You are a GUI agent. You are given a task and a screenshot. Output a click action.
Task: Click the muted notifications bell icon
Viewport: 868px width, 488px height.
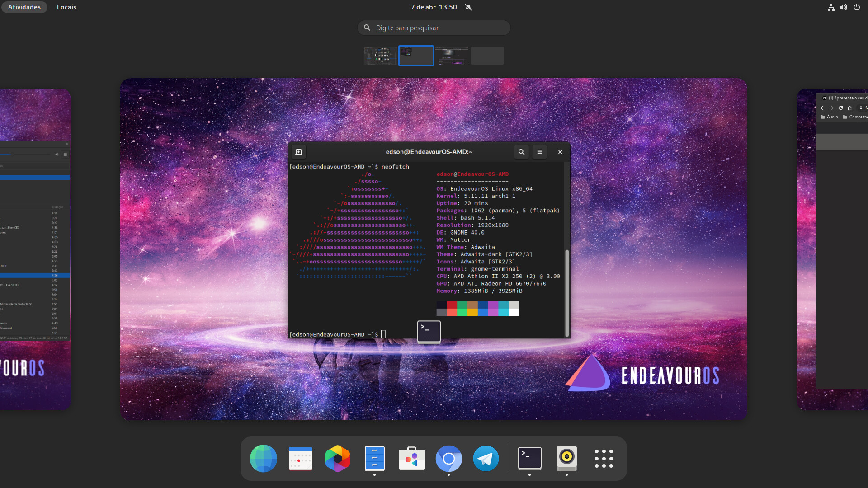coord(468,7)
